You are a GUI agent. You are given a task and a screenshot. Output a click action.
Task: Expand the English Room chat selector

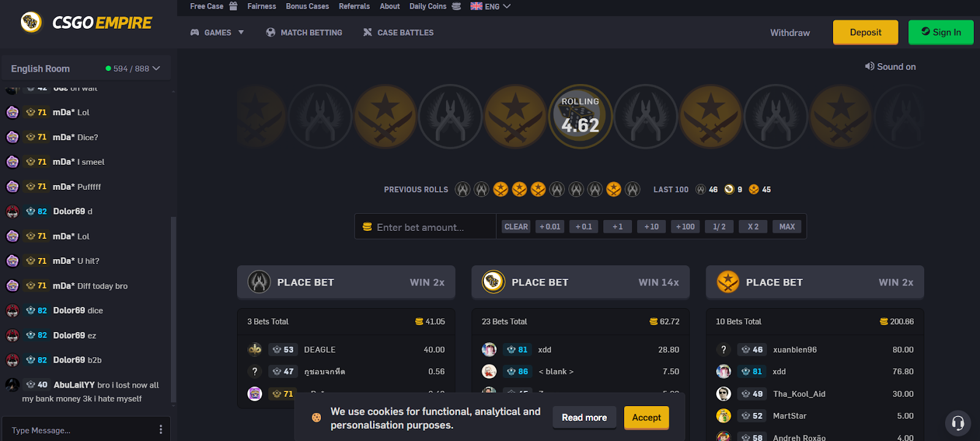[86, 69]
